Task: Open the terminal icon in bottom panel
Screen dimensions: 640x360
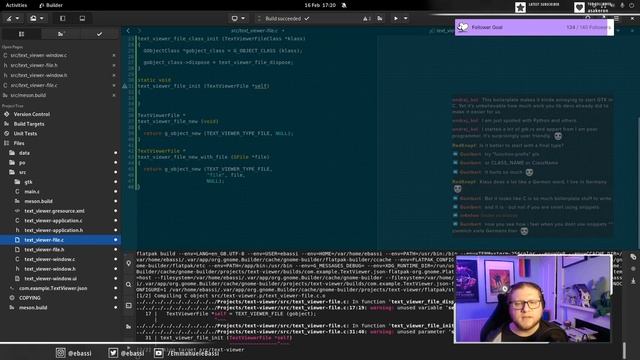Action: 129,305
